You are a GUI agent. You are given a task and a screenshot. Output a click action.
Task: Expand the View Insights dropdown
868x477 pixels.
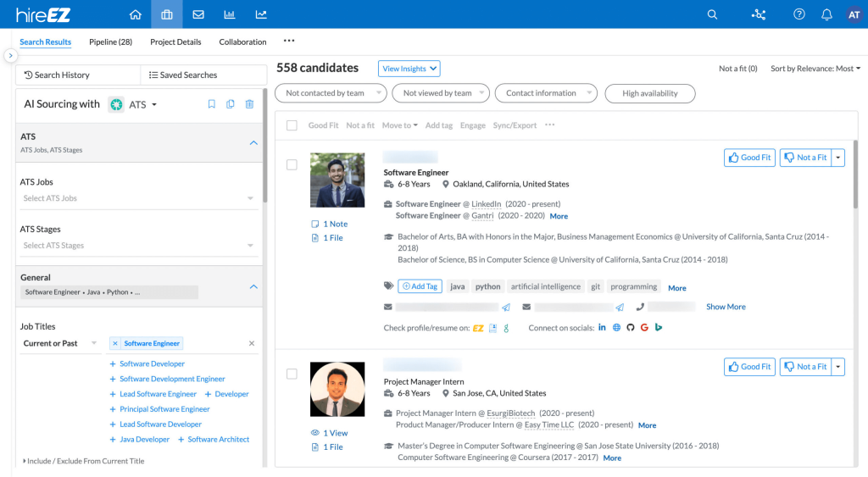click(409, 69)
